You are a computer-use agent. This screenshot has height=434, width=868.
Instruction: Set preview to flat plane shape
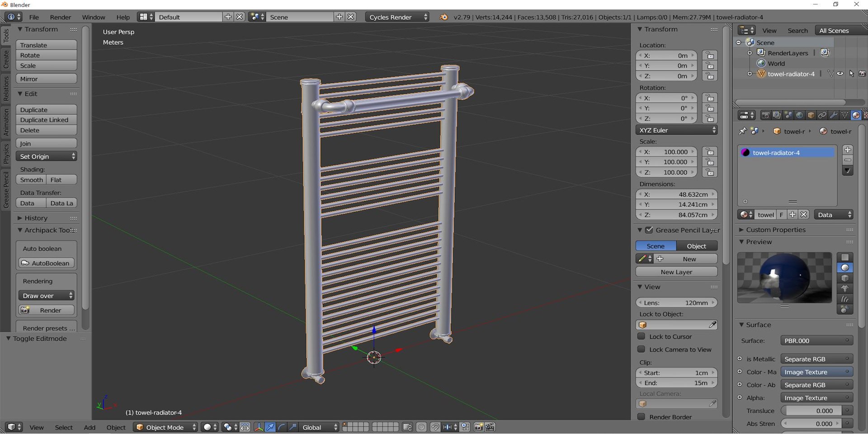844,257
